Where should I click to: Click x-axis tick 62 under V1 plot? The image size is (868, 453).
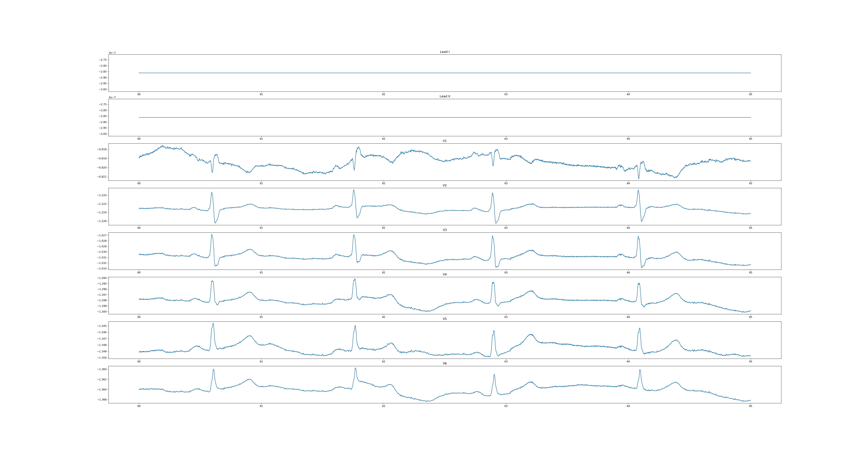point(384,183)
